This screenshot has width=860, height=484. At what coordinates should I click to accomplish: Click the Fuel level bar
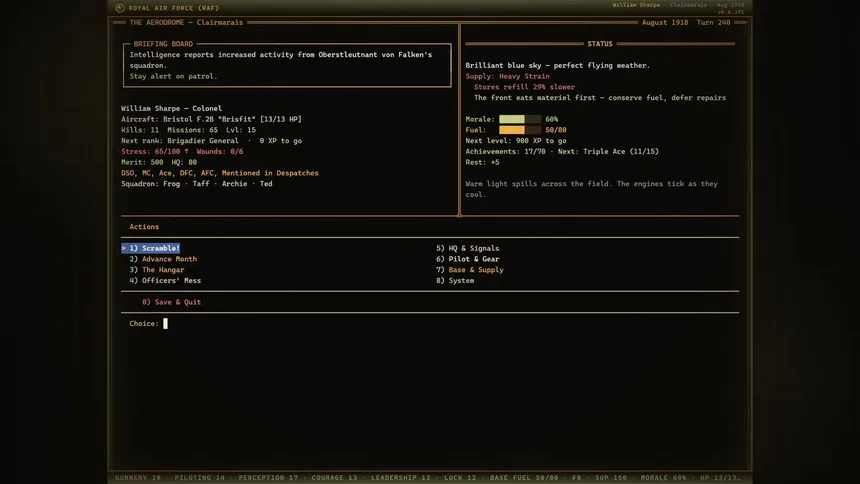click(x=520, y=130)
